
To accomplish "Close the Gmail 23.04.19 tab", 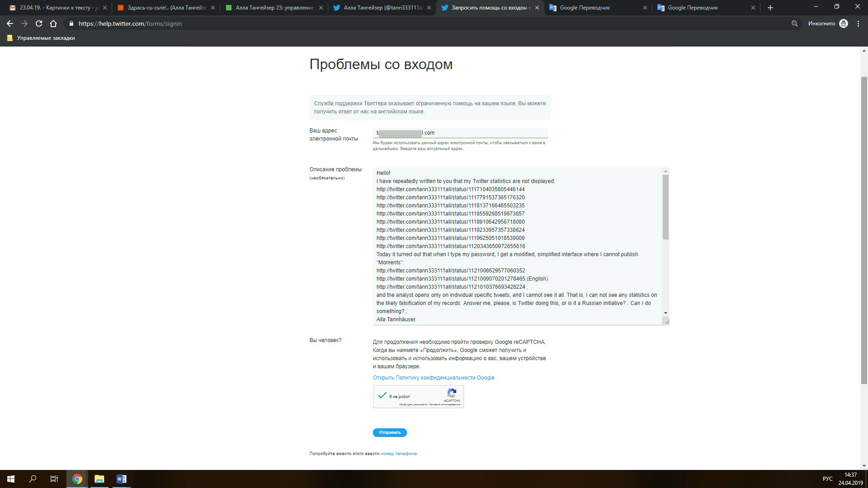I will (x=105, y=8).
